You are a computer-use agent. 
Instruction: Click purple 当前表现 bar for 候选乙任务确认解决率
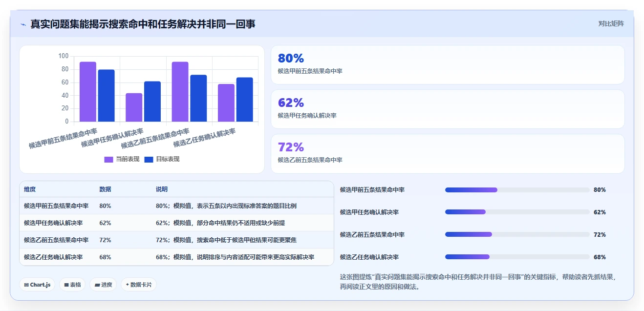[226, 103]
